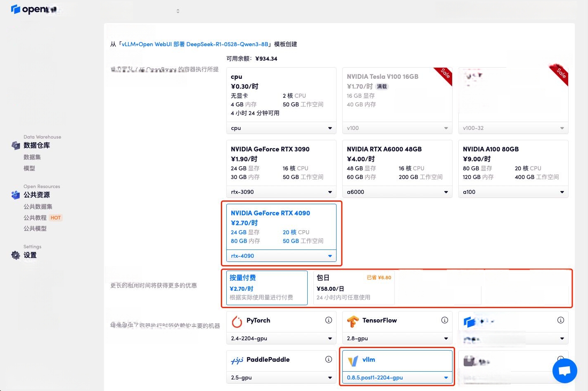Click the 4 小时 24 分钟可用 text
Viewport: 588px width, 391px height.
tap(255, 113)
